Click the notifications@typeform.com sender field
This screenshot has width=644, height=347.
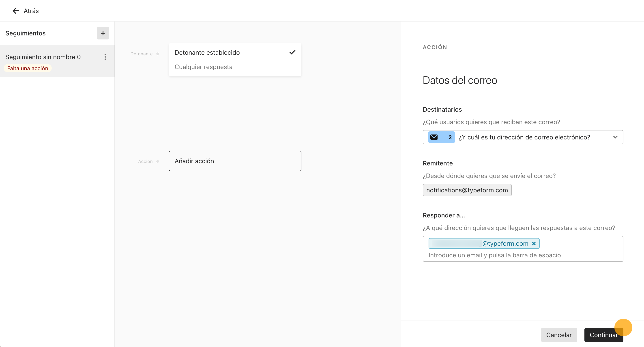point(467,190)
